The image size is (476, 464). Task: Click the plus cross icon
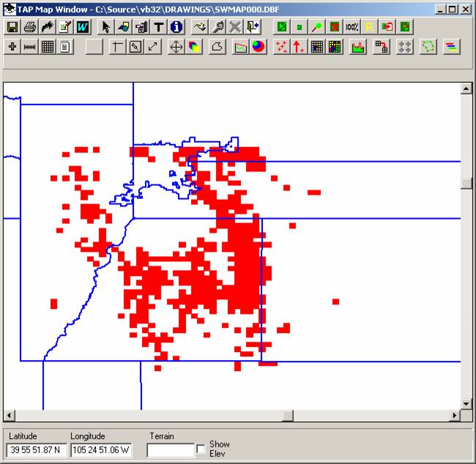pos(12,47)
